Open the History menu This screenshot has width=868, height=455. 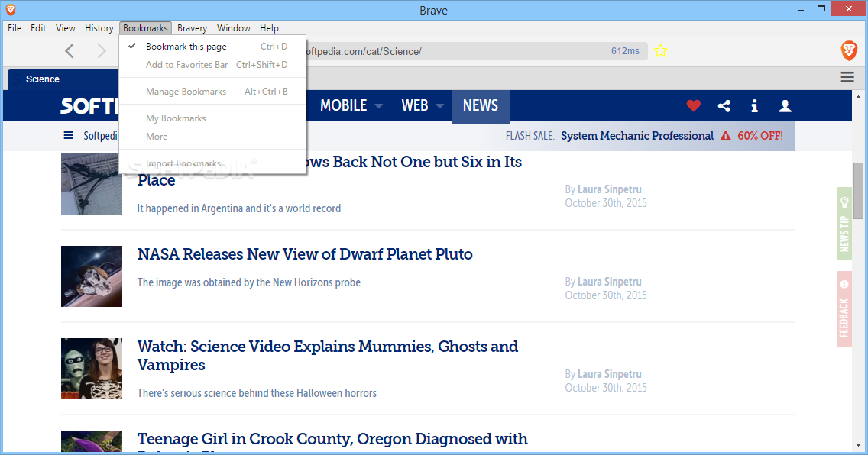pos(99,27)
